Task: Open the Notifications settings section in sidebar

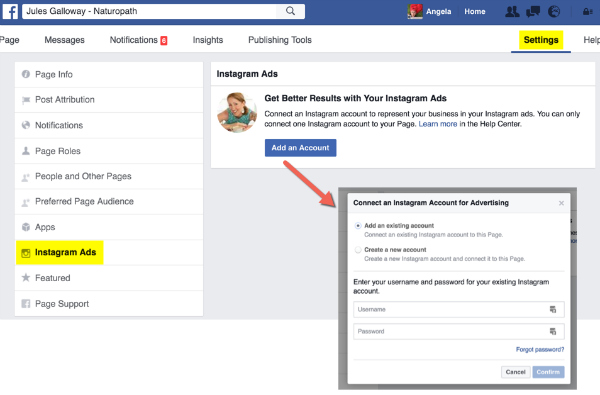Action: pos(109,126)
